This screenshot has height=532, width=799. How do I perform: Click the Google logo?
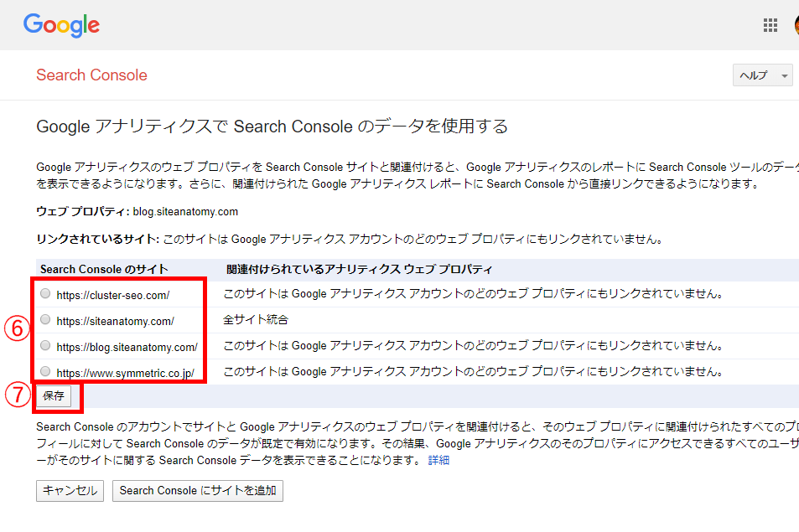click(x=62, y=25)
